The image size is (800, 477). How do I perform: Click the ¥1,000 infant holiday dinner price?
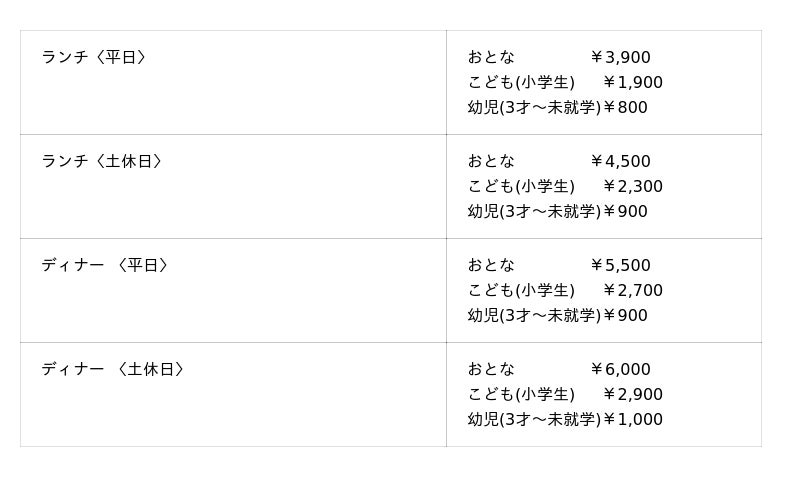coord(633,420)
